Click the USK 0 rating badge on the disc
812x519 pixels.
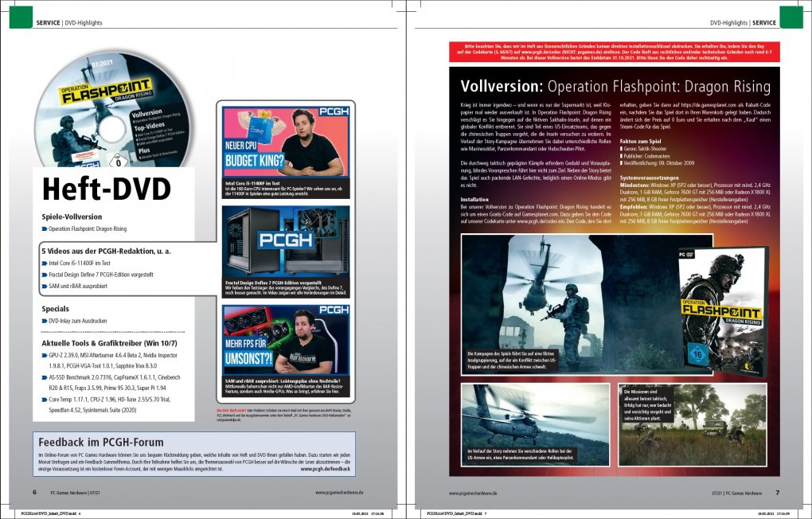coord(118,162)
